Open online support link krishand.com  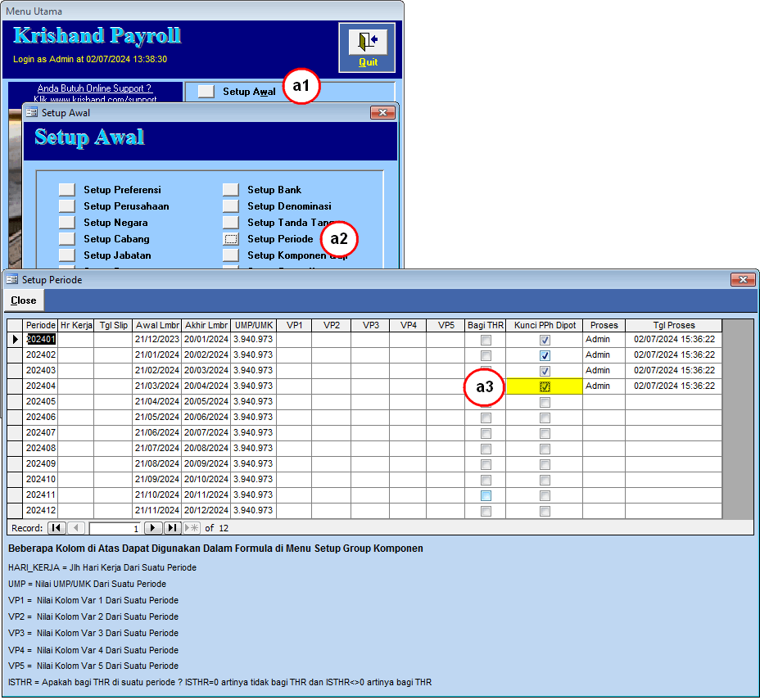[95, 98]
